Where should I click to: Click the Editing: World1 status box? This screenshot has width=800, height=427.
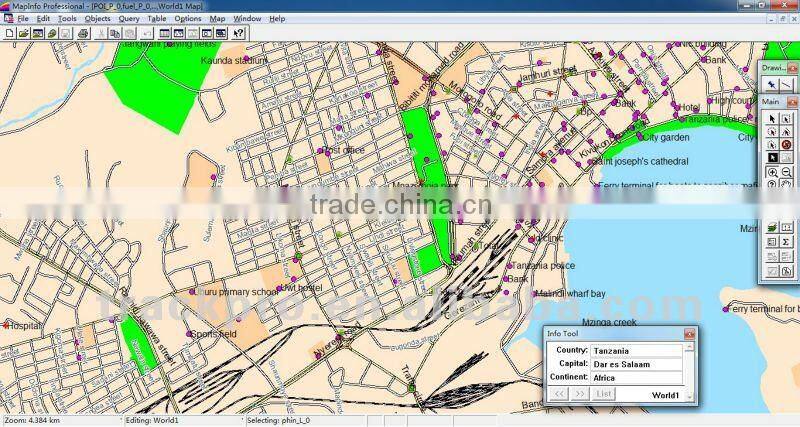(x=183, y=421)
